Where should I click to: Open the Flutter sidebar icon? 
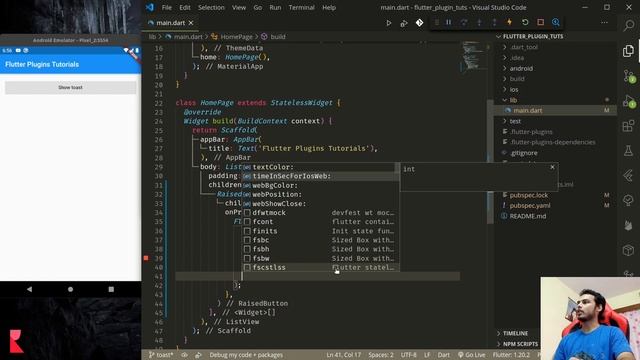[x=629, y=176]
